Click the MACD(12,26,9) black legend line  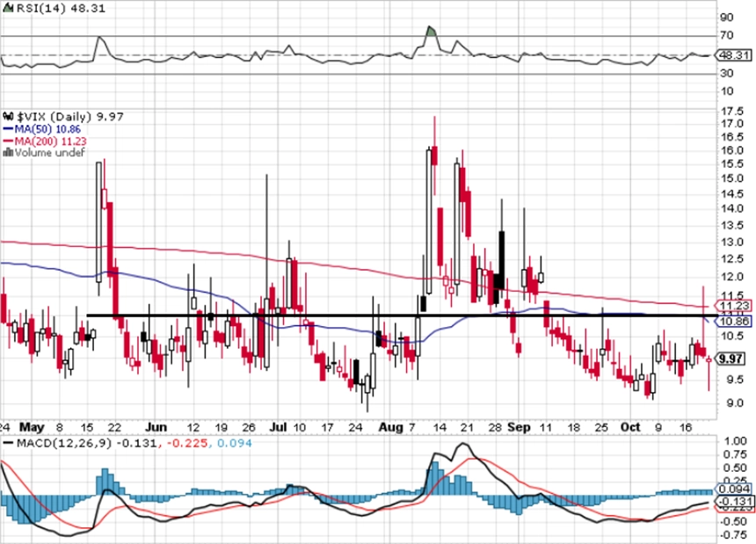point(8,442)
